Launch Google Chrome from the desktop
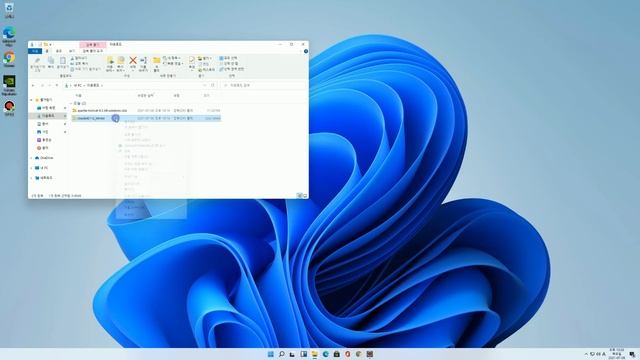Screen dimensions: 640x360 click(9, 59)
